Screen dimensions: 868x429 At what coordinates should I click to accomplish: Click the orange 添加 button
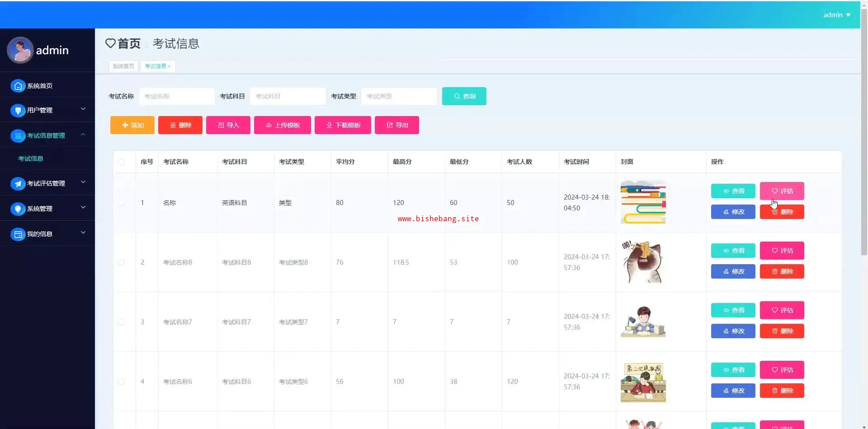pyautogui.click(x=132, y=125)
